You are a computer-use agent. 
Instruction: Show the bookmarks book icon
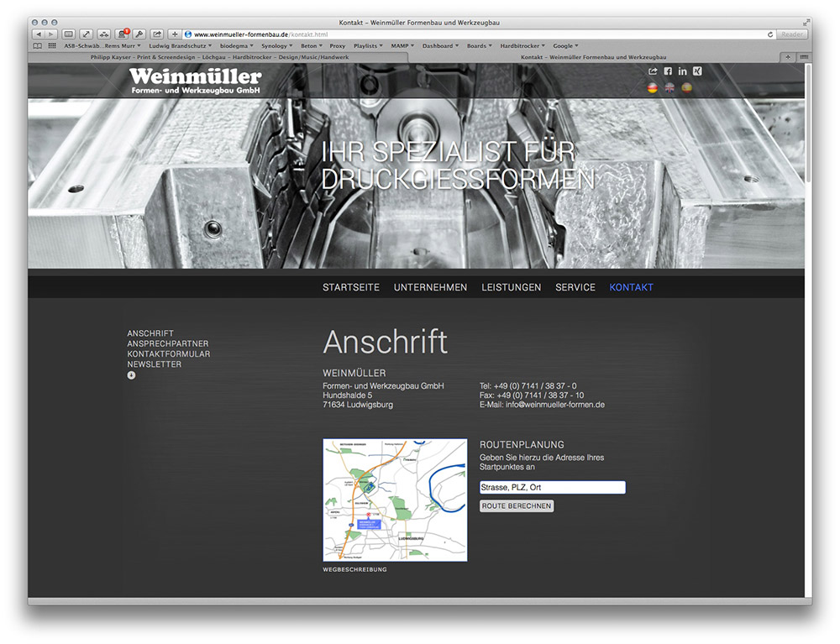[38, 46]
